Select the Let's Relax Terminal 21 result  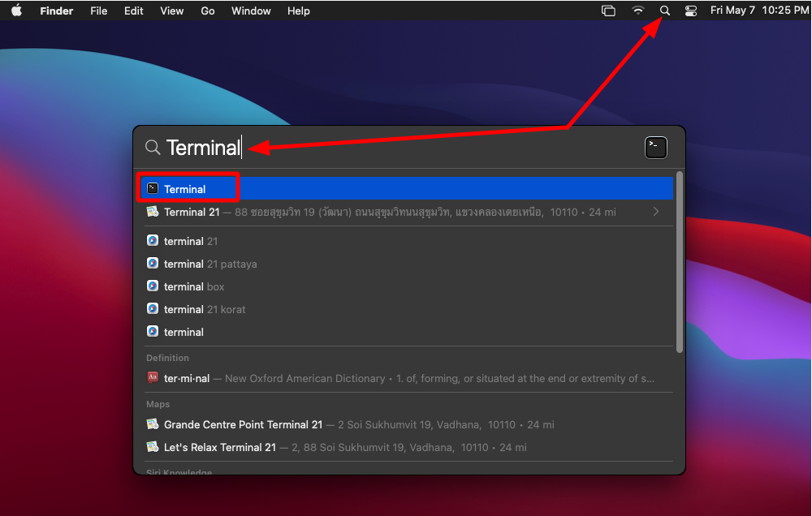coord(407,448)
